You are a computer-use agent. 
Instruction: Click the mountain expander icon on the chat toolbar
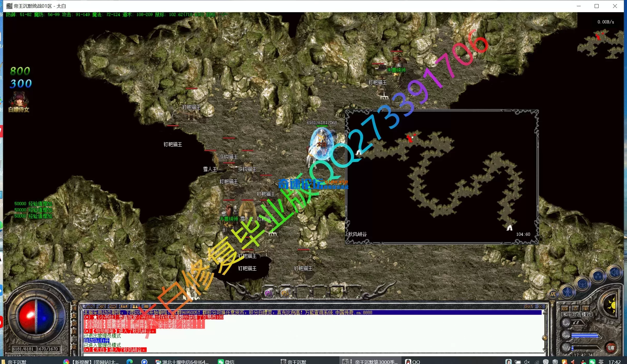90,307
